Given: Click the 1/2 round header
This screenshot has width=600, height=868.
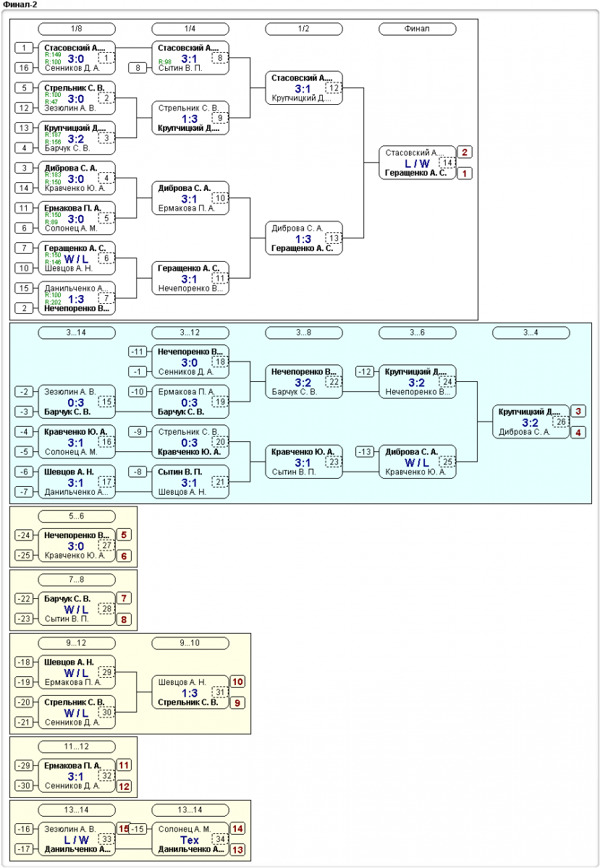Looking at the screenshot, I should [x=304, y=29].
